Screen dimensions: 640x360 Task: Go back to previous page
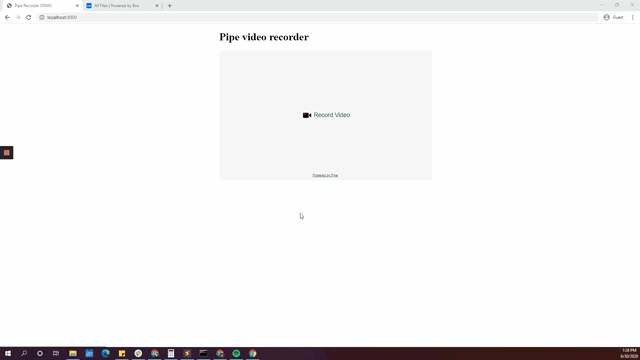pyautogui.click(x=7, y=17)
